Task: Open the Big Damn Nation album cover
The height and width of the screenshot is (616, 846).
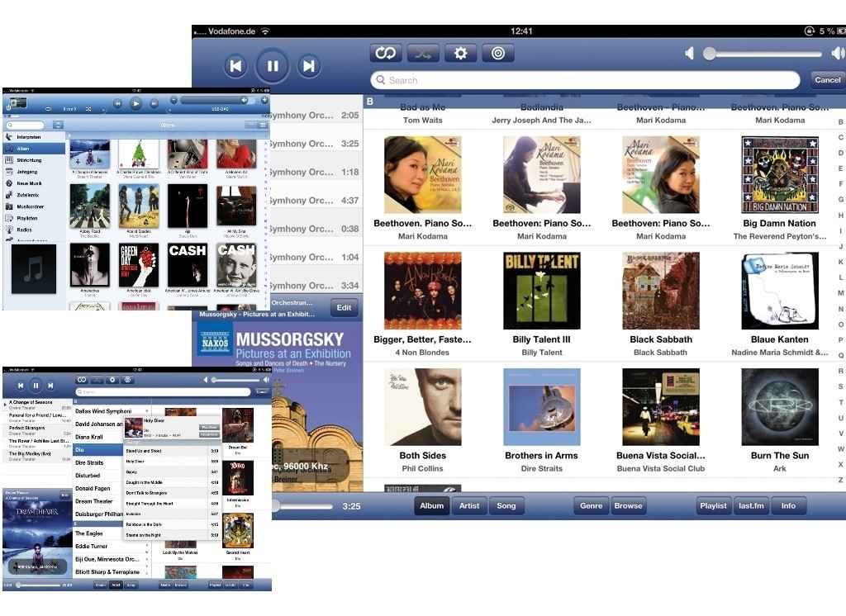Action: coord(780,175)
